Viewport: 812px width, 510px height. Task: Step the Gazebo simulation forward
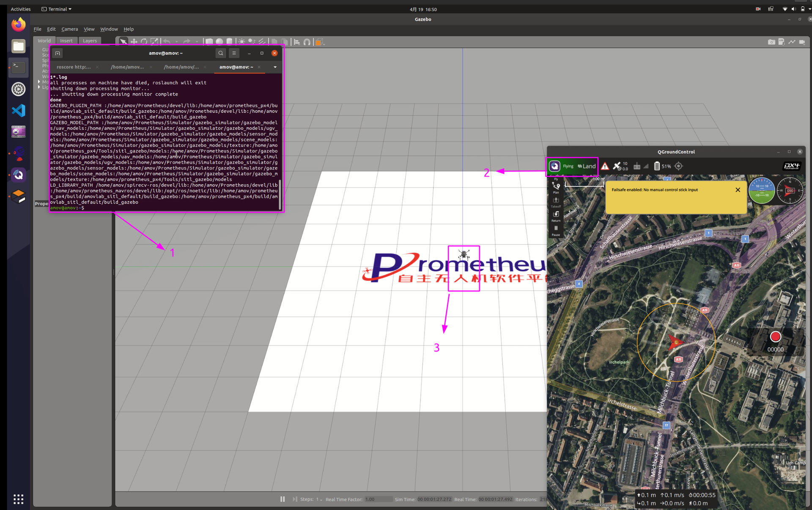(x=295, y=499)
